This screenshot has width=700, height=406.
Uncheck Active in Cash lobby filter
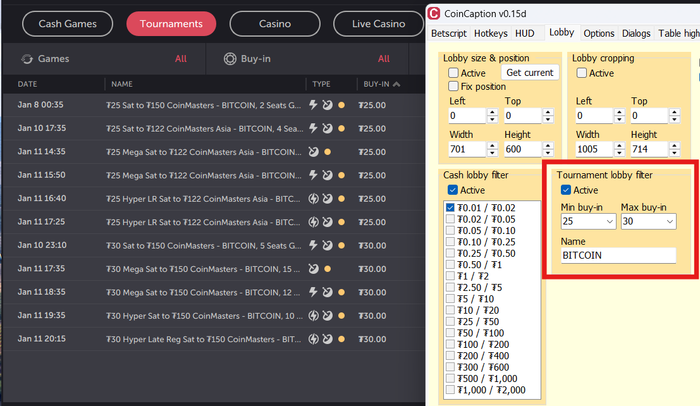453,190
